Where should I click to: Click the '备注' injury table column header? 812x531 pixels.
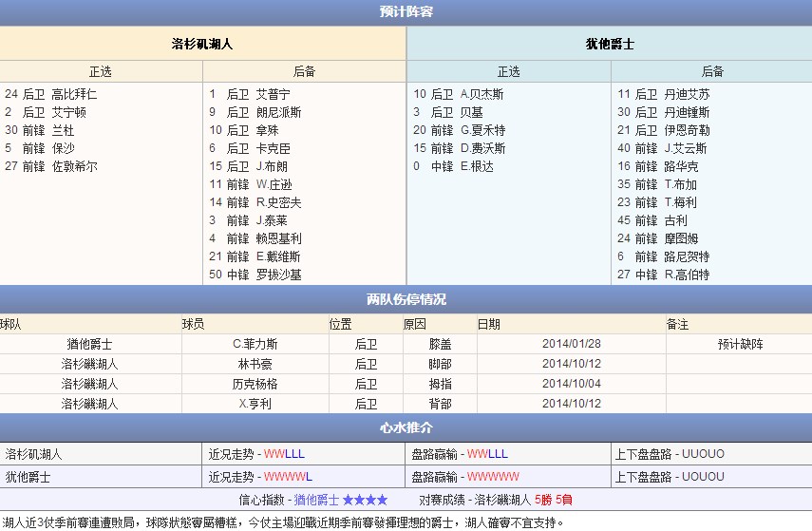pyautogui.click(x=677, y=324)
